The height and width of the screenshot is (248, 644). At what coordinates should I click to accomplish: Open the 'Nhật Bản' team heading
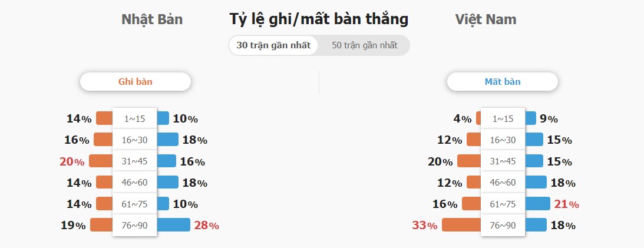152,19
